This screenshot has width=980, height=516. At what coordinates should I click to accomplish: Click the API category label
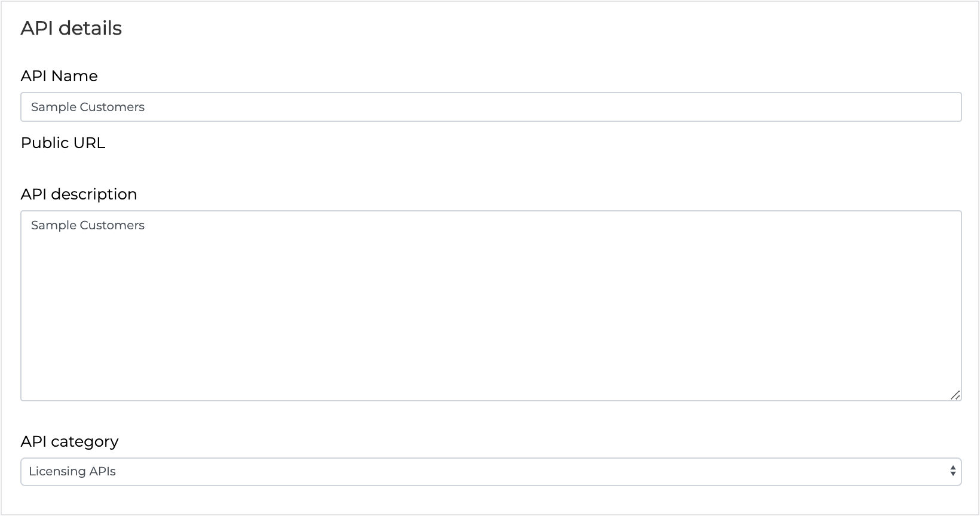[69, 441]
